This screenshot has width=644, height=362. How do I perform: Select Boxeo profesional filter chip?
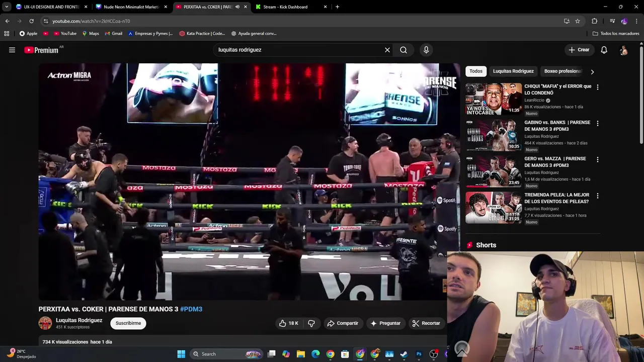562,71
